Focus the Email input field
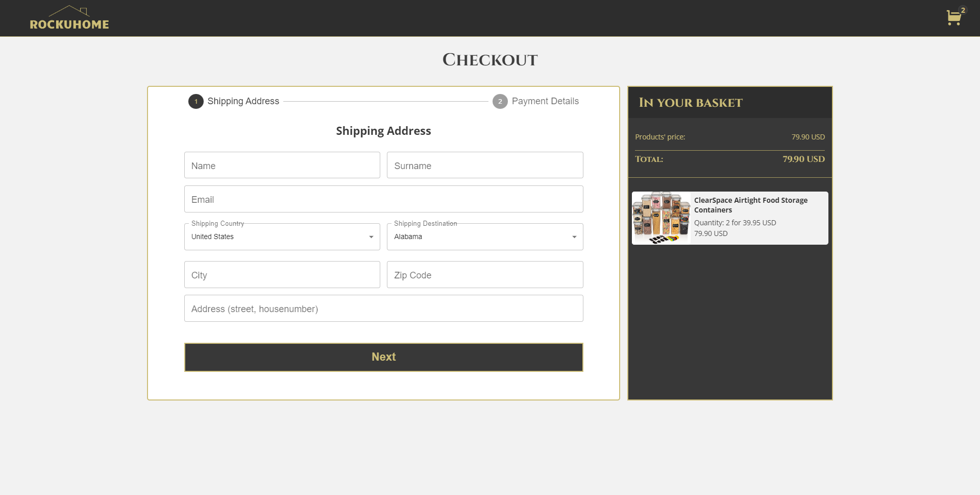This screenshot has height=495, width=980. [383, 199]
